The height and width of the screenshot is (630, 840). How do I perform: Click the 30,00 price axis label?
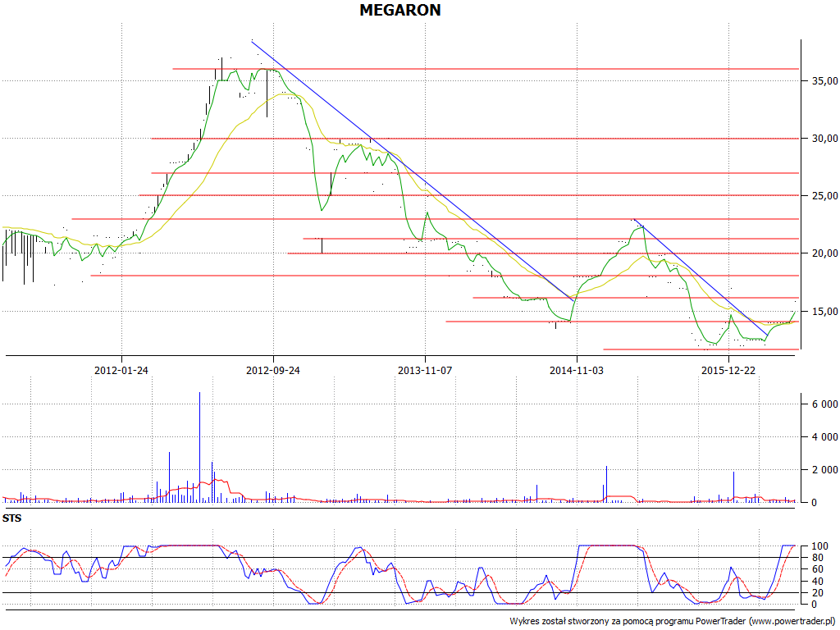pos(825,138)
